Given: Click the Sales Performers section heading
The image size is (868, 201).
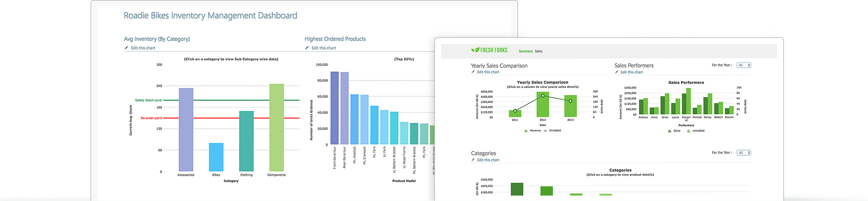Looking at the screenshot, I should 634,66.
